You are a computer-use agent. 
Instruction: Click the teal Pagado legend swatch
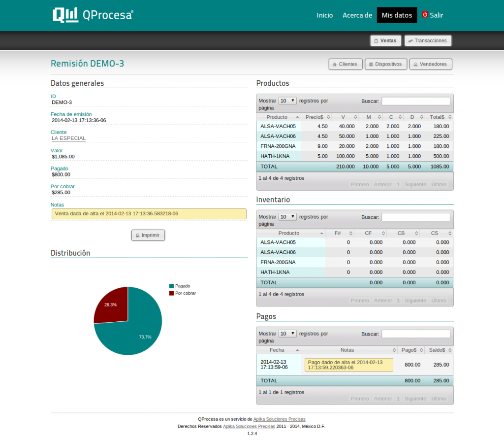(172, 286)
